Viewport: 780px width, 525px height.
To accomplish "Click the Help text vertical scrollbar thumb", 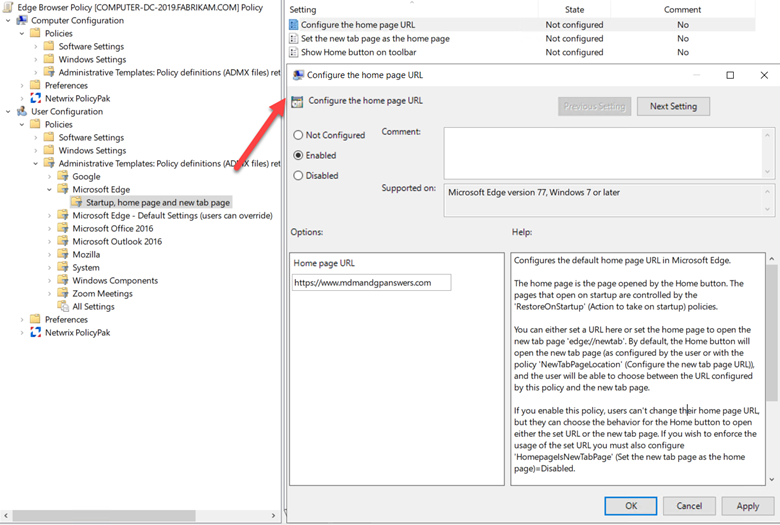I will point(772,332).
